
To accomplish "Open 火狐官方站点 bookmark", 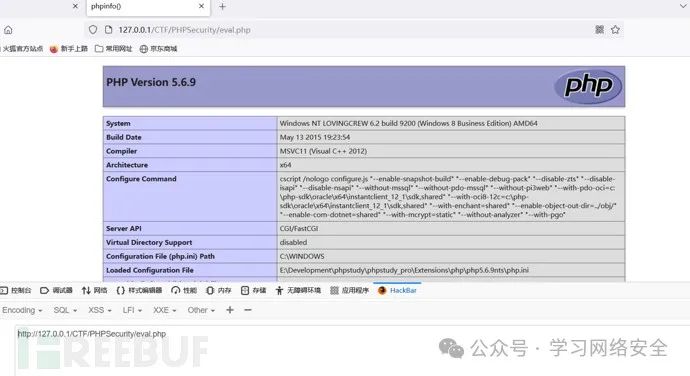I will 22,49.
